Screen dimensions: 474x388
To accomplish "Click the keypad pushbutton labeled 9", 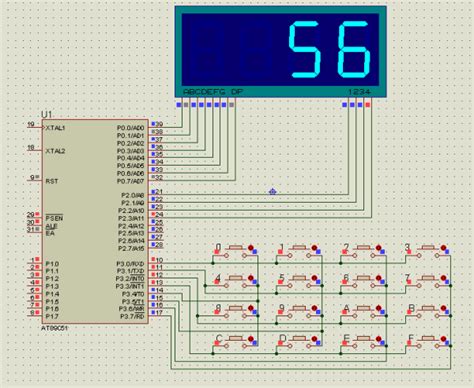I will click(299, 308).
